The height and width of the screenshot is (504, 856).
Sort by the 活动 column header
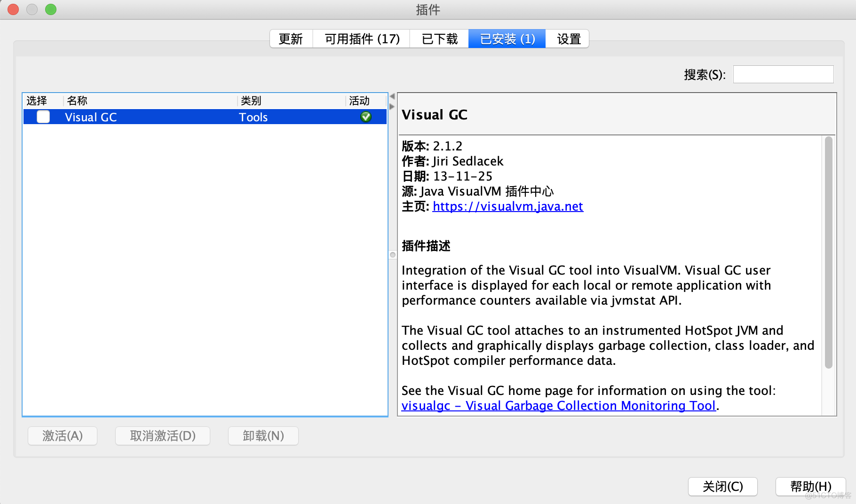[366, 101]
